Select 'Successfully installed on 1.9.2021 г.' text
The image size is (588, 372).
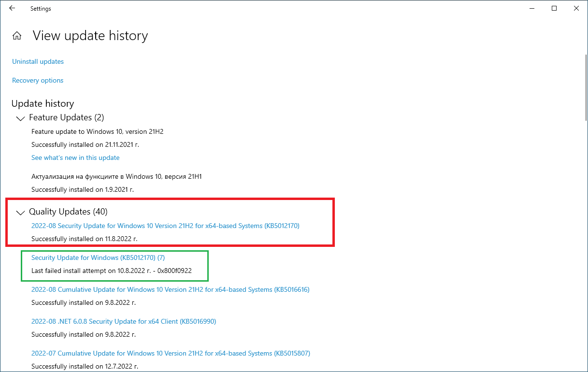(83, 189)
